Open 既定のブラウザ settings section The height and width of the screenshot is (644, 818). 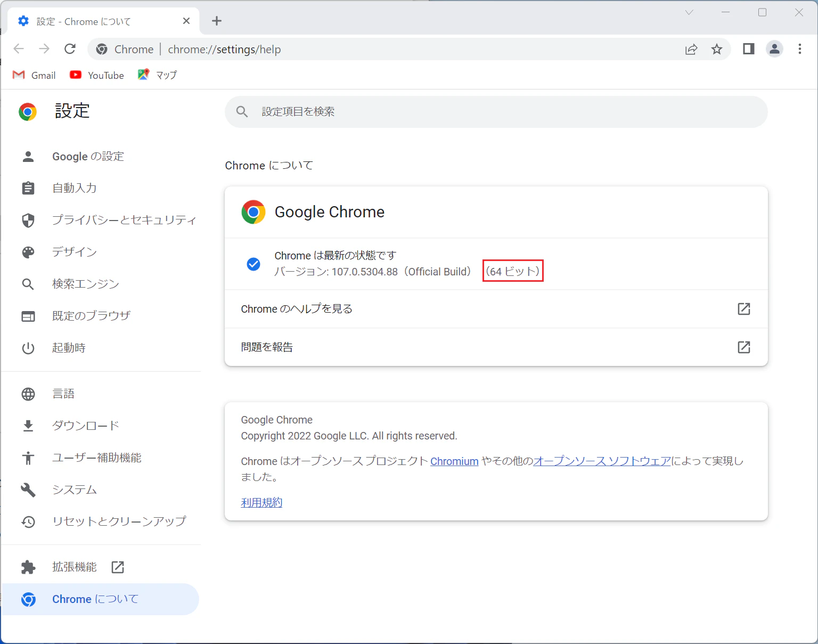(x=101, y=316)
